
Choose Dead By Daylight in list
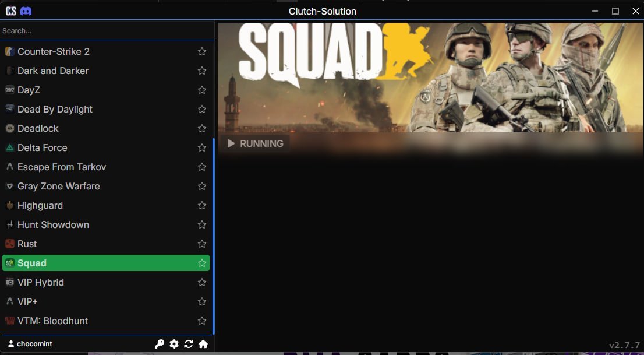(x=55, y=109)
